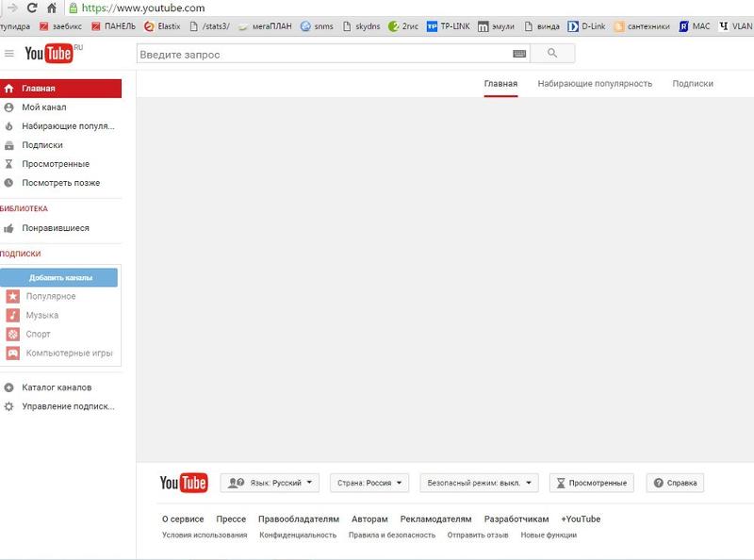Open the D-Link bookmark
This screenshot has width=754, height=560.
(x=586, y=26)
